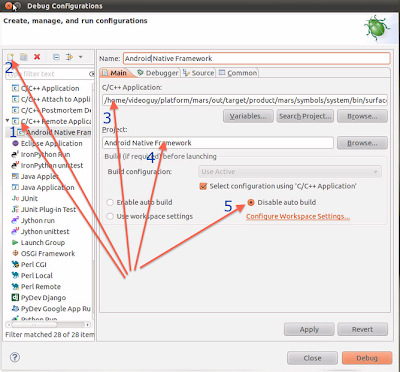400x372 pixels.
Task: Click the Perl CGI camel icon
Action: [15, 264]
